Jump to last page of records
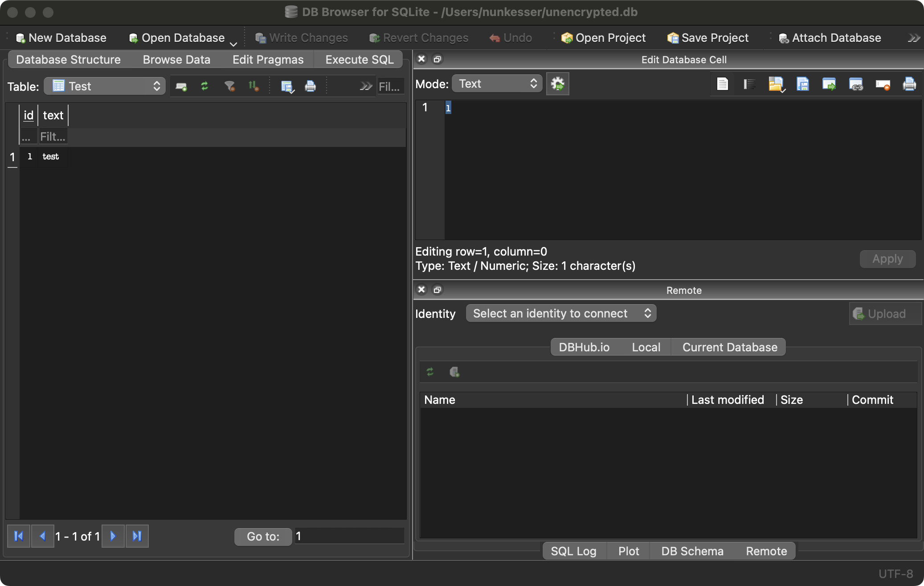924x586 pixels. [x=137, y=536]
